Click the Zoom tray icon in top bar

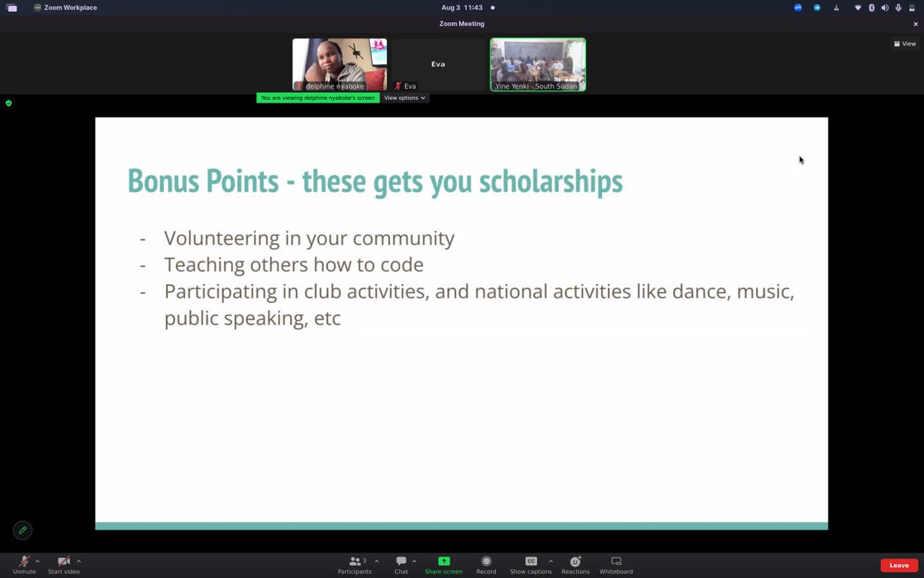point(798,8)
